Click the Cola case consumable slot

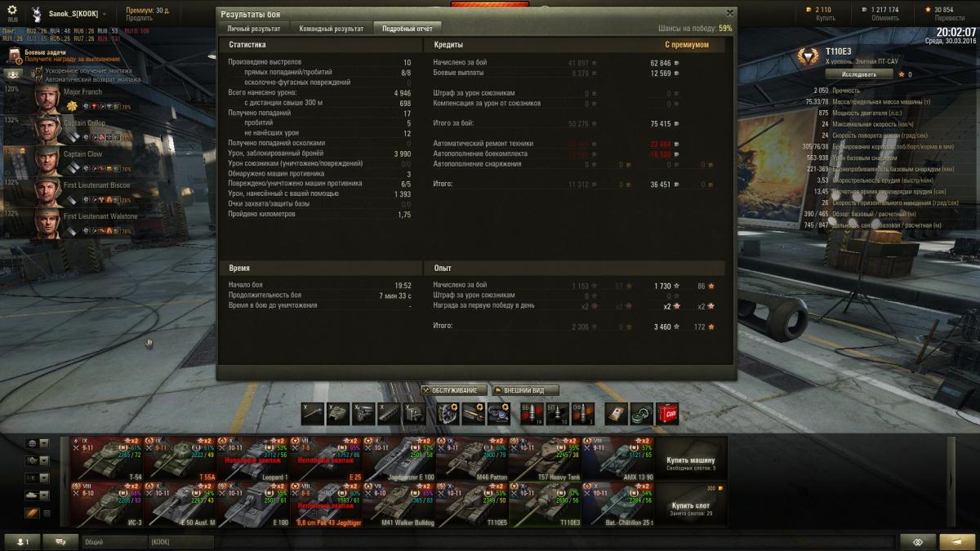pyautogui.click(x=666, y=413)
